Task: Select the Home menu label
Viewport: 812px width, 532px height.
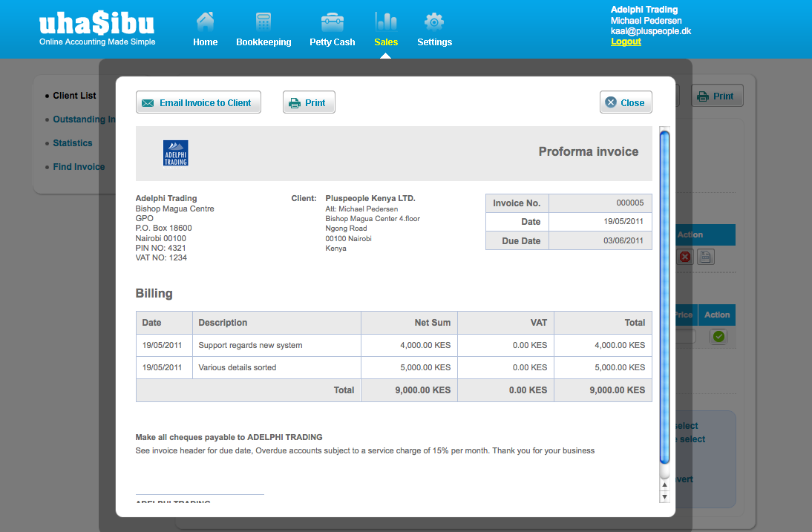Action: (205, 42)
